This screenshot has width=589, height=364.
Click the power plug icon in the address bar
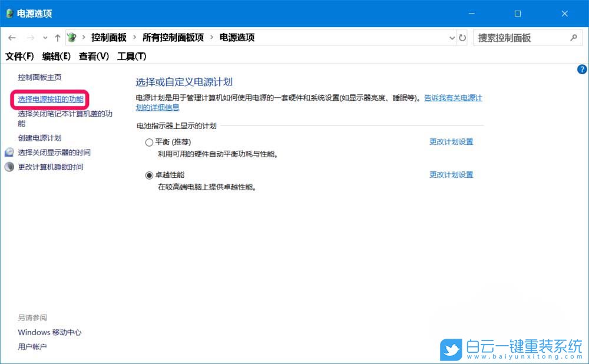coord(72,37)
